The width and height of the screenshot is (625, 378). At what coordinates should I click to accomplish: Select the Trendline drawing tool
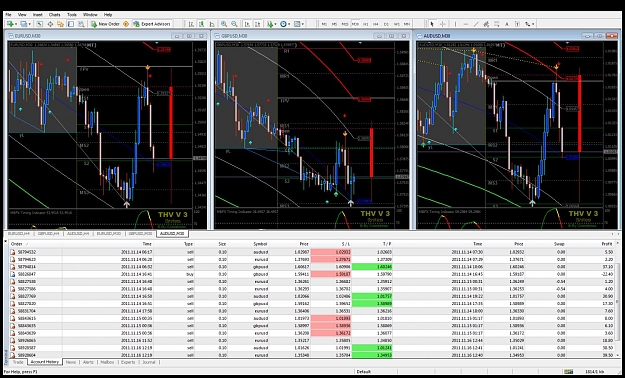click(x=476, y=24)
